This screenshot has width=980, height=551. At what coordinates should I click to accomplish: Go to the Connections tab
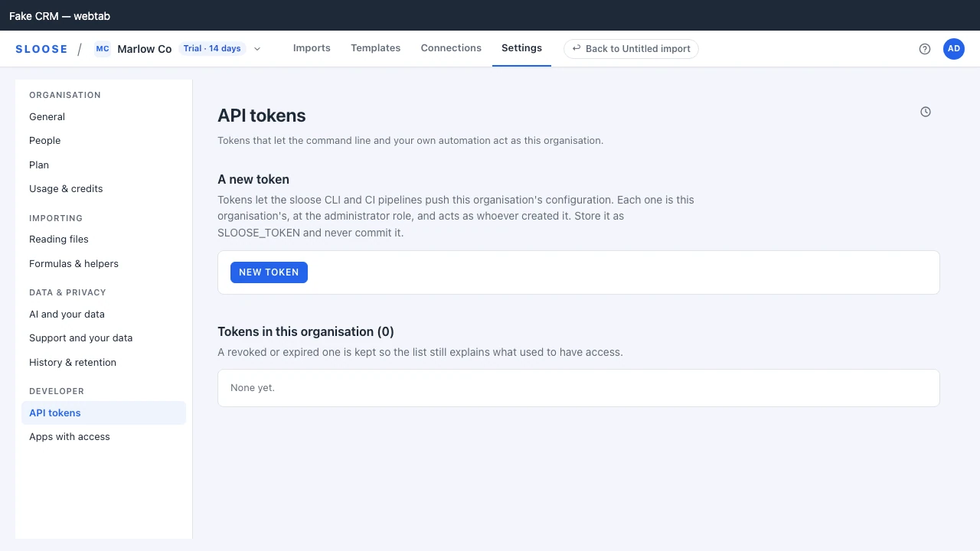tap(451, 48)
